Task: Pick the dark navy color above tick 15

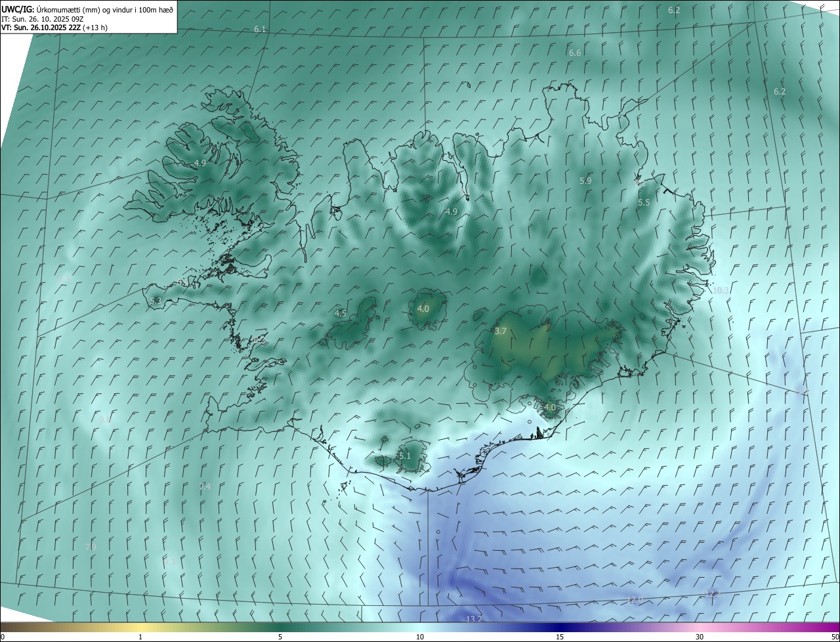Action: click(560, 627)
